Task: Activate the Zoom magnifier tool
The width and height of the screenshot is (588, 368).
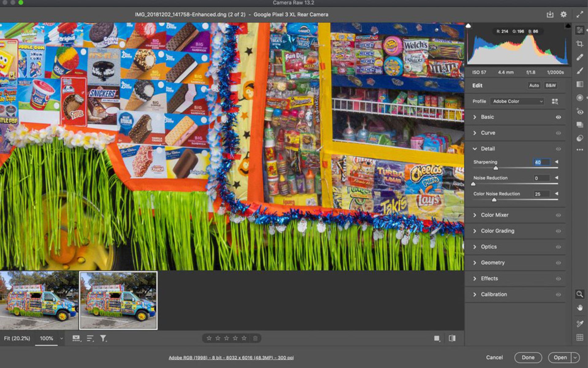Action: point(579,294)
